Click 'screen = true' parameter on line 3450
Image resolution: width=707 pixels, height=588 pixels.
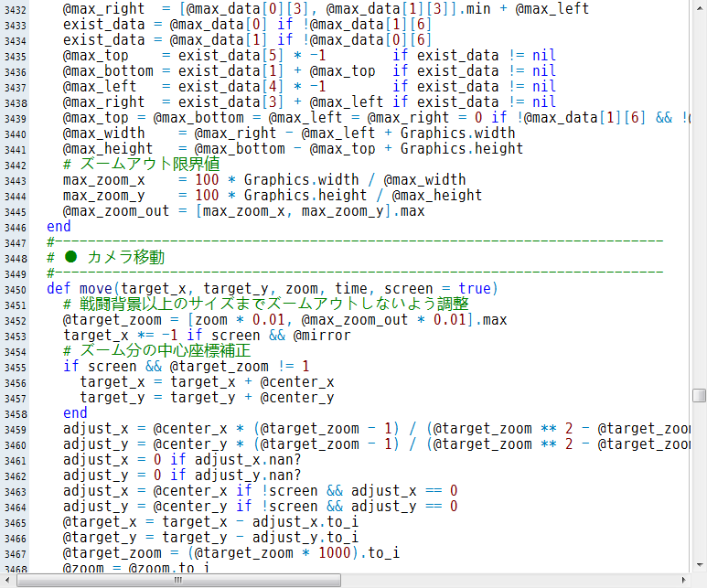tap(437, 289)
